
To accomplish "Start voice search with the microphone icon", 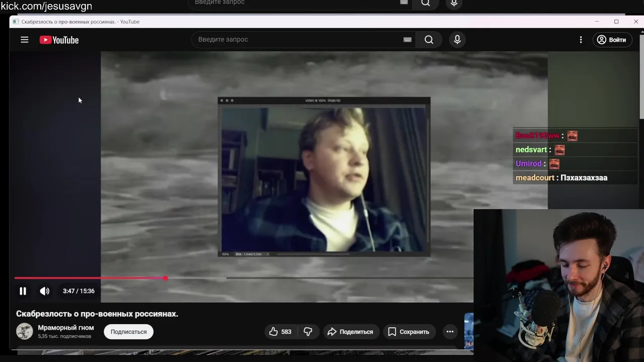I will [457, 40].
